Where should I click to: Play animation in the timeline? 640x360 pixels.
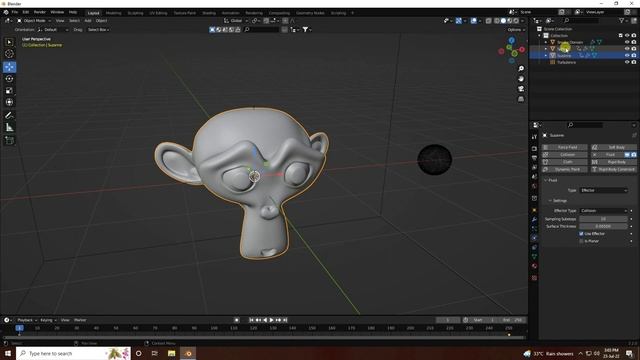coord(271,320)
